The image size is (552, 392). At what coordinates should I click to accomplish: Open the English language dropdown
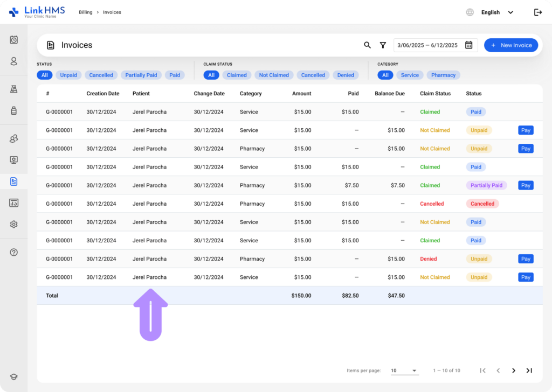tap(497, 12)
